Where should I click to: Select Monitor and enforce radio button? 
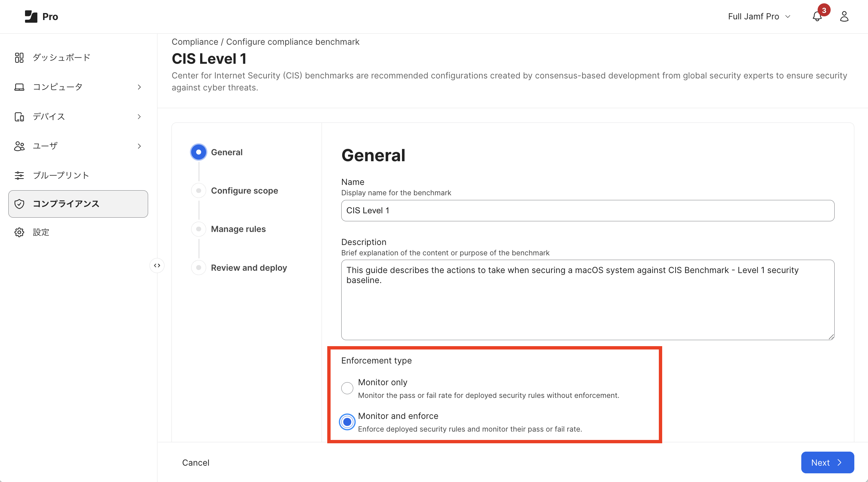click(x=347, y=422)
